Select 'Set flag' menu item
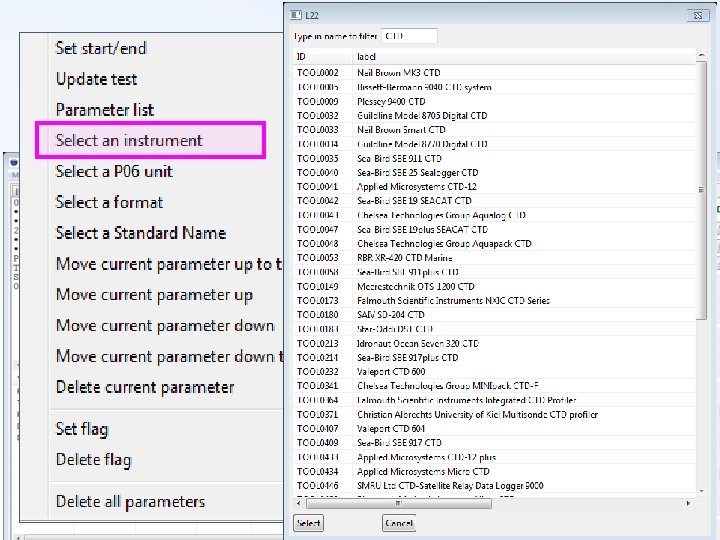This screenshot has height=540, width=720. click(82, 429)
